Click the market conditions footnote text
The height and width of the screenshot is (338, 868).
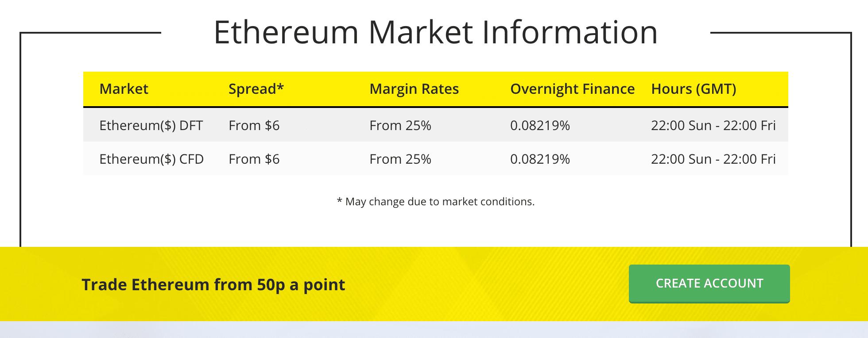(435, 202)
